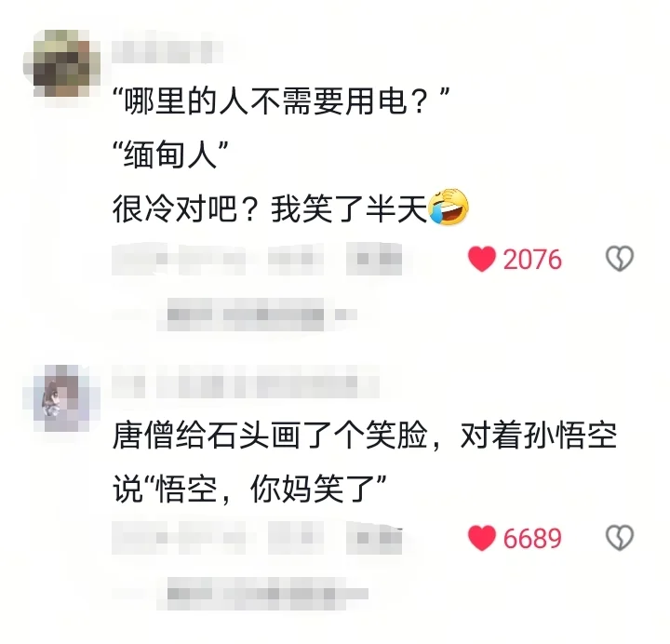Dislike the 唐僧 joke comment

tap(619, 538)
